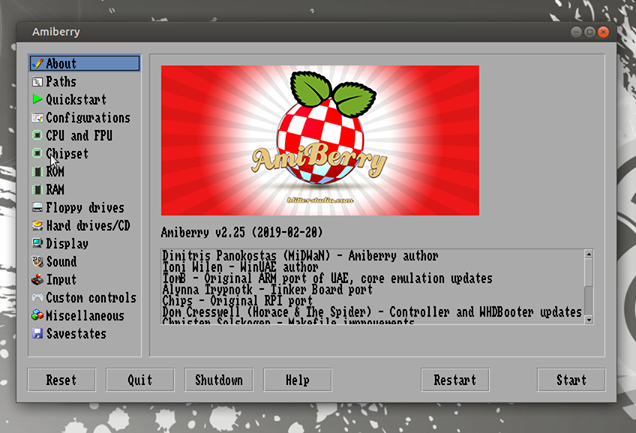
Task: Close the Amiberry window
Action: coord(604,32)
